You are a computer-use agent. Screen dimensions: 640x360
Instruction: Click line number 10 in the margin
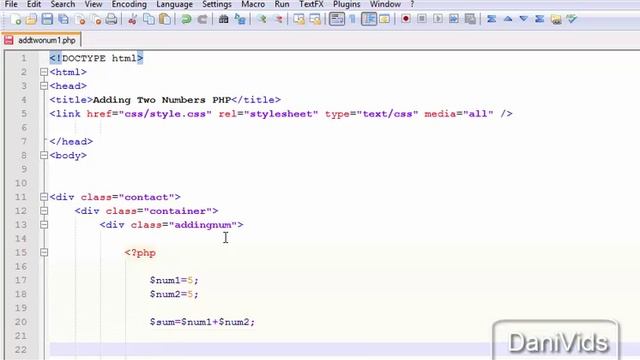tap(21, 183)
